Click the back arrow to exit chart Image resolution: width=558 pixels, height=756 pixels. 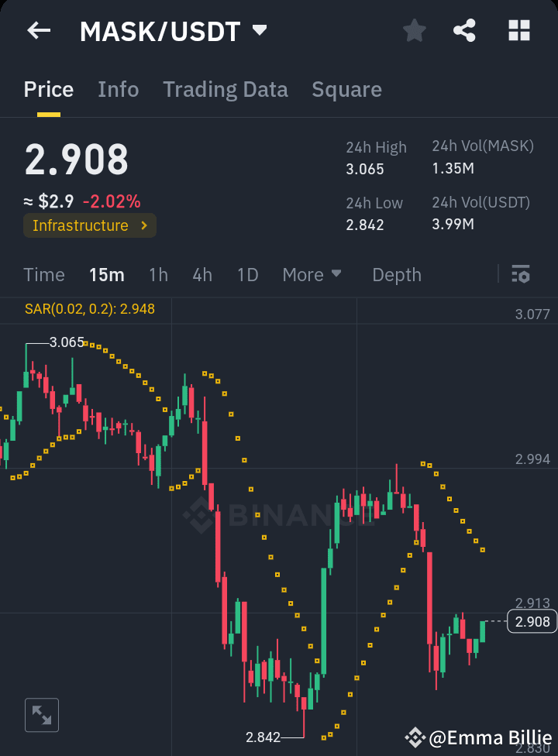click(x=39, y=30)
